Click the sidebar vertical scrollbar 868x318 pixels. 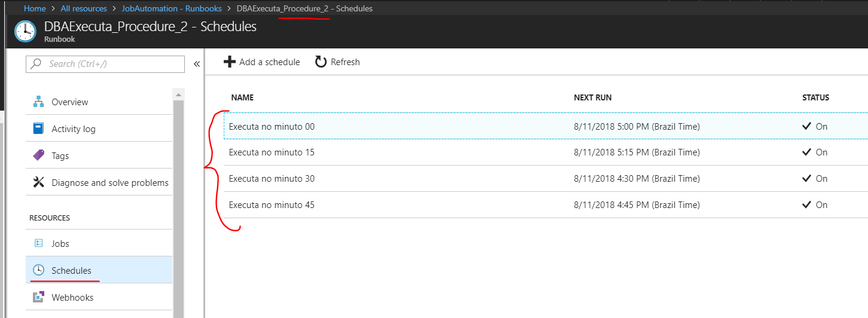click(x=178, y=203)
